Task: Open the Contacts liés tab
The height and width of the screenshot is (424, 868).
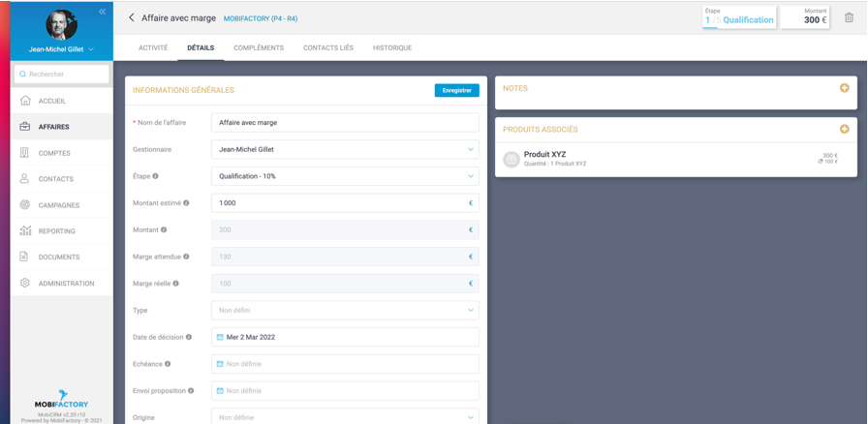Action: pos(327,47)
